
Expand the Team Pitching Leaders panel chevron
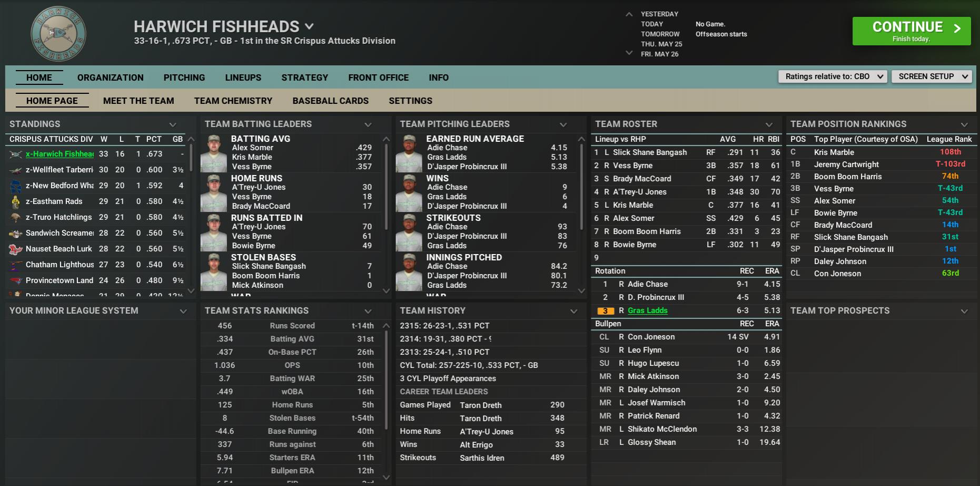[x=563, y=124]
